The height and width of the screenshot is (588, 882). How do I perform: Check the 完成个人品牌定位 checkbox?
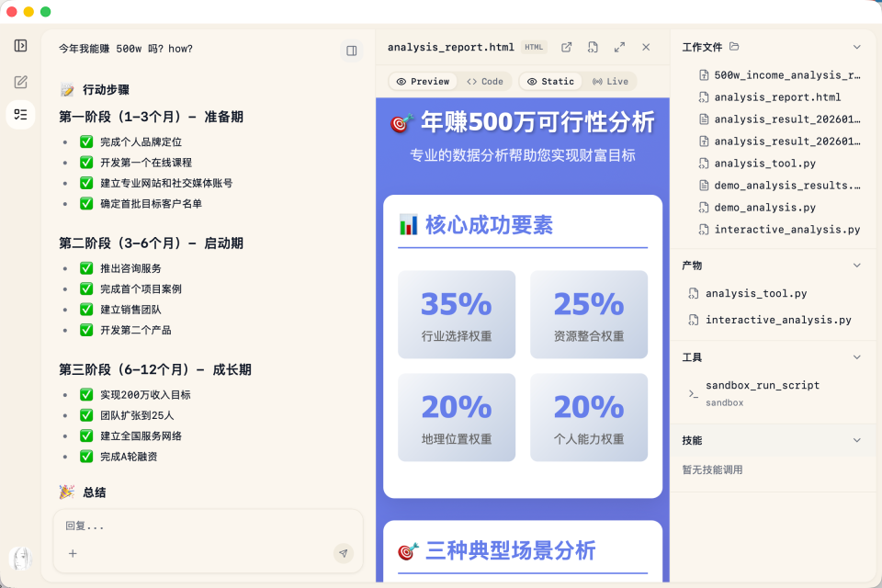(86, 142)
